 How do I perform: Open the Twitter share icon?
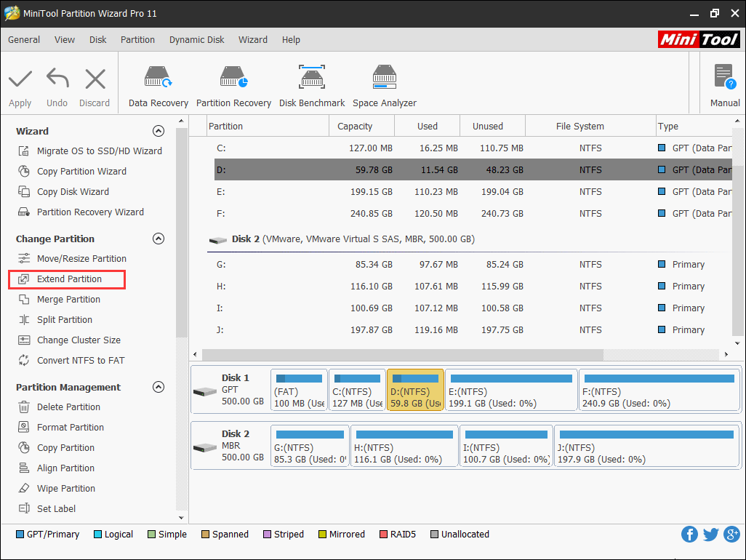click(x=711, y=535)
